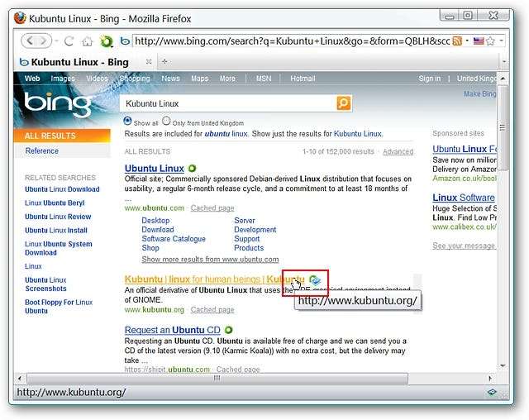This screenshot has width=529, height=420.
Task: Open Boot Floppy For Linux Ubuntu related search
Action: pyautogui.click(x=59, y=306)
